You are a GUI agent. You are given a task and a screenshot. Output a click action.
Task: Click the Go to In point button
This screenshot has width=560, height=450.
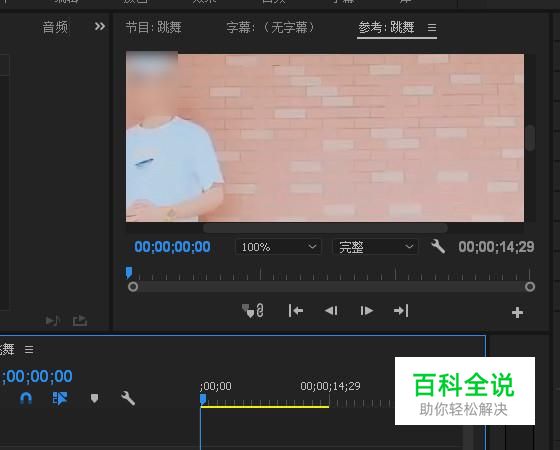click(296, 311)
